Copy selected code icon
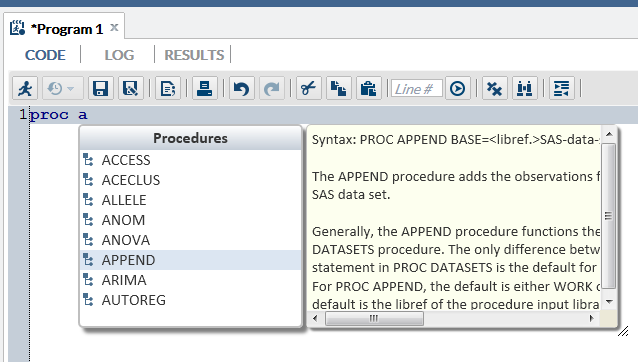This screenshot has width=638, height=362. (x=339, y=88)
